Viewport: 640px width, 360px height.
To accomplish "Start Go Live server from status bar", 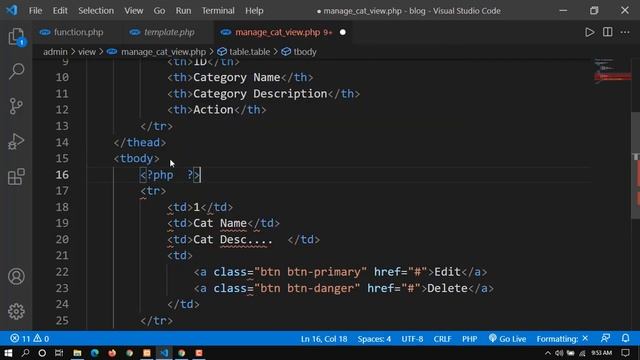I will point(507,339).
